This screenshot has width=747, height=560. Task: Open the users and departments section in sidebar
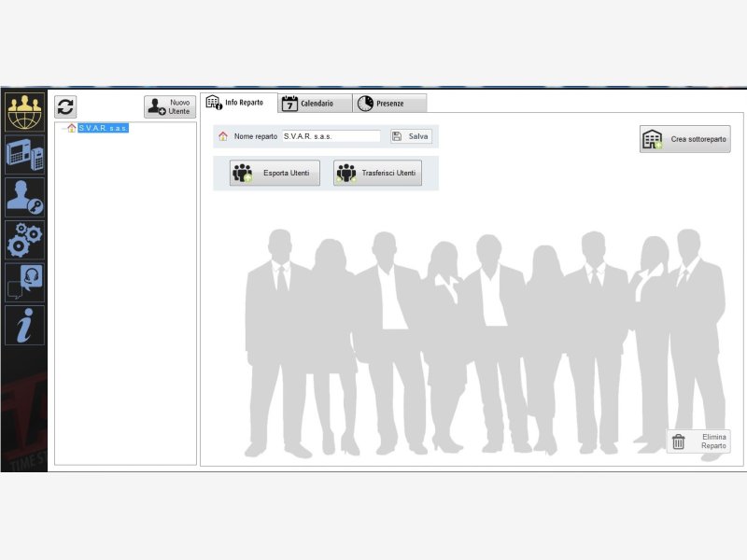point(24,111)
